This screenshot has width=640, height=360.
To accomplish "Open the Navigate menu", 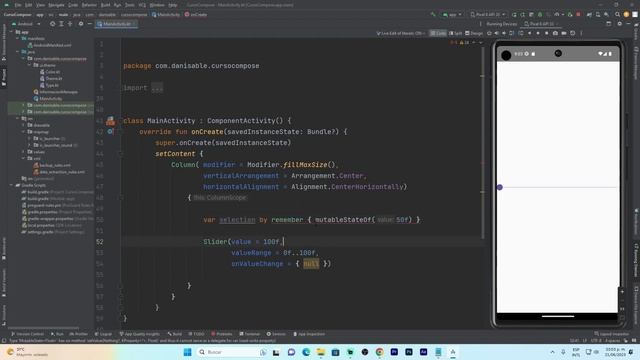I will point(56,5).
